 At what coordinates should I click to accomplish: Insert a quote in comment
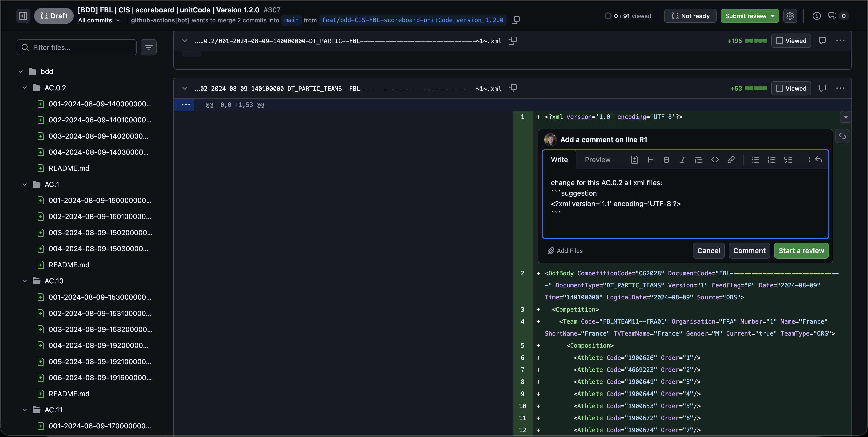[698, 160]
